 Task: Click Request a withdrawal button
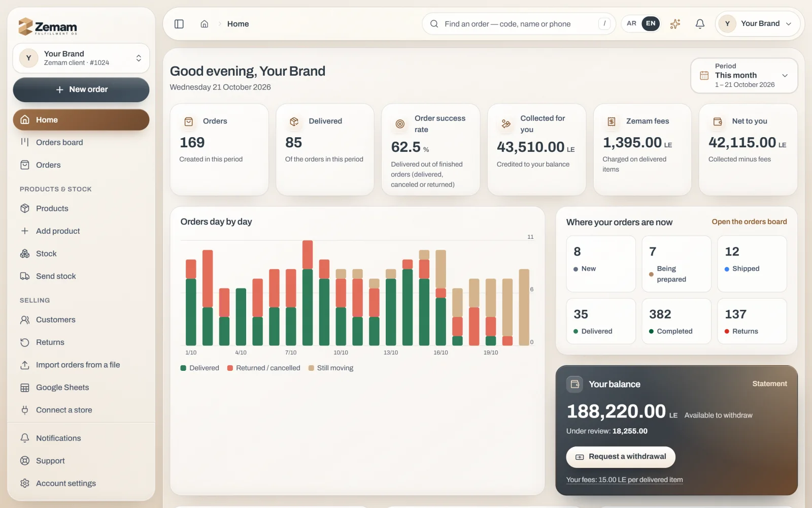pyautogui.click(x=621, y=457)
